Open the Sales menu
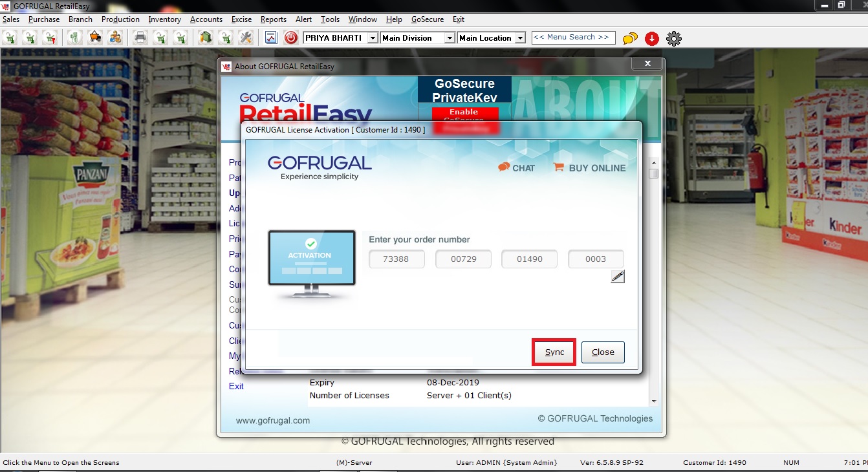Image resolution: width=868 pixels, height=472 pixels. [11, 19]
